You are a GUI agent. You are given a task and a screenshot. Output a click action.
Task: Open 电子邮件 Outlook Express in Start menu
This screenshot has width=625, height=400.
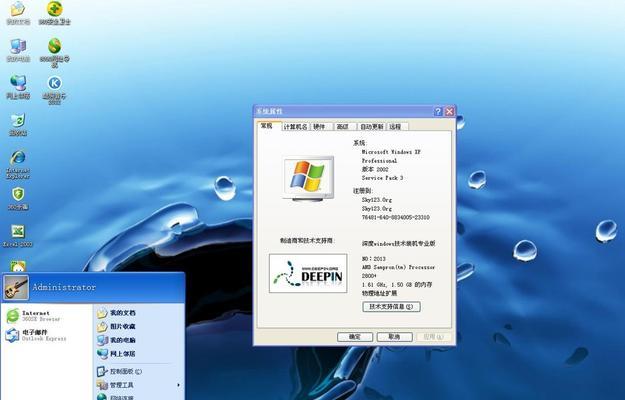[x=36, y=335]
